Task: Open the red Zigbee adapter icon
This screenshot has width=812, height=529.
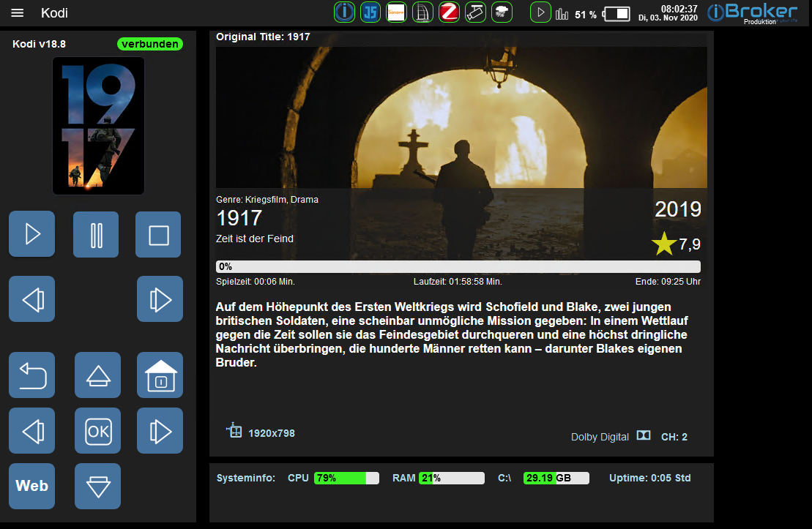Action: tap(449, 12)
